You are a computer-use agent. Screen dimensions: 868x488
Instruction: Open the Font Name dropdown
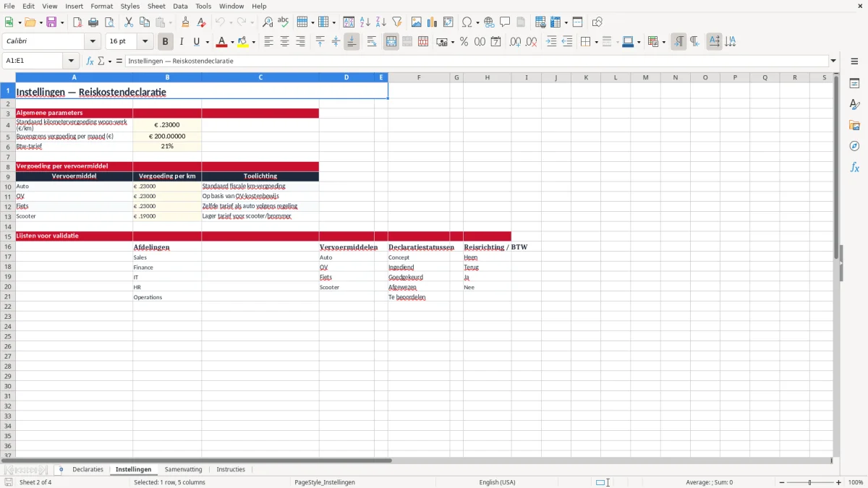coord(93,42)
